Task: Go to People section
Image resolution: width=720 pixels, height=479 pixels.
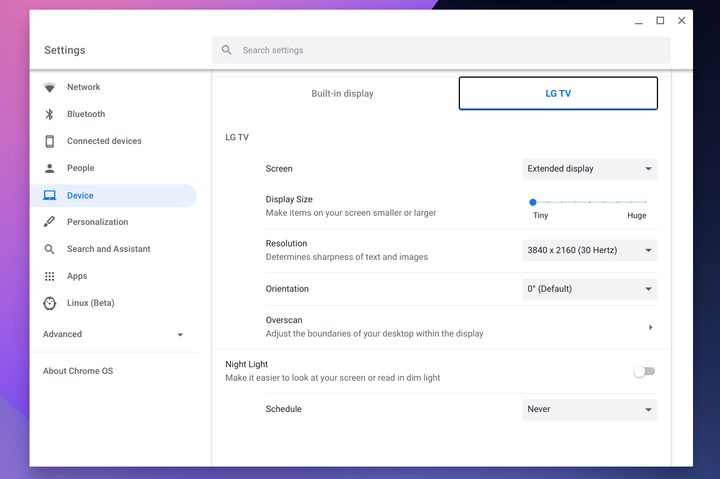Action: (80, 168)
